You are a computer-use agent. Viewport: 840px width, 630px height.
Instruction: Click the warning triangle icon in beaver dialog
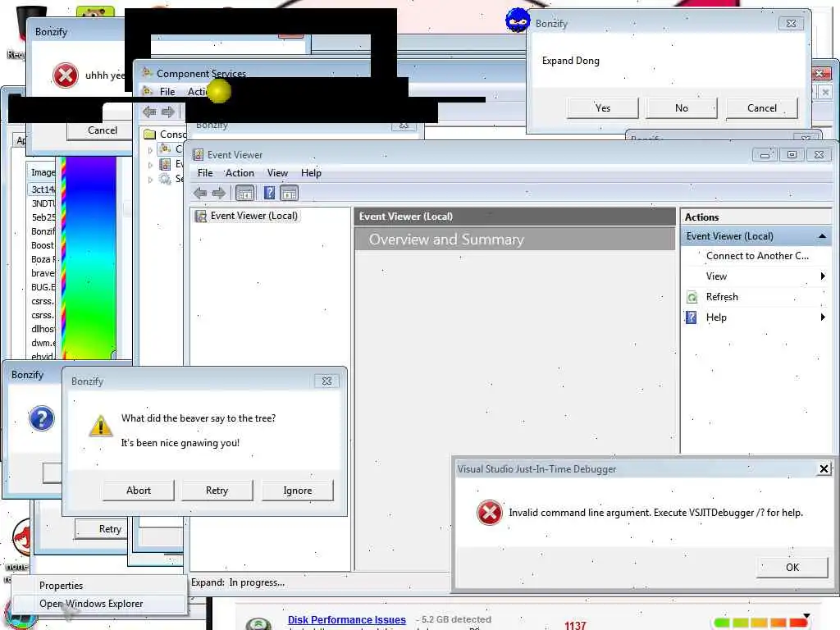tap(100, 427)
